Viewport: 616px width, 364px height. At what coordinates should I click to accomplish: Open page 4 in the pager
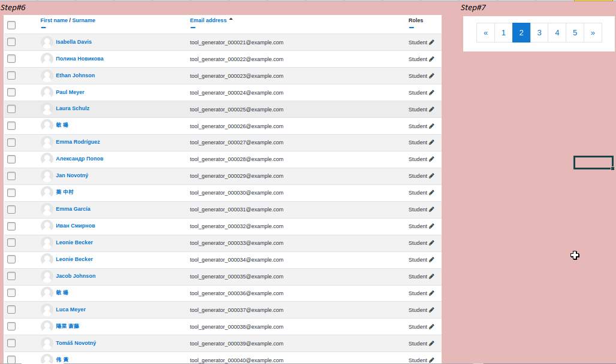(x=557, y=32)
